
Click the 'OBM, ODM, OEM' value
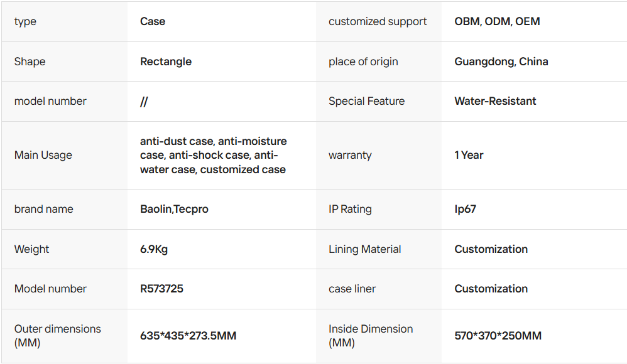[x=497, y=21]
